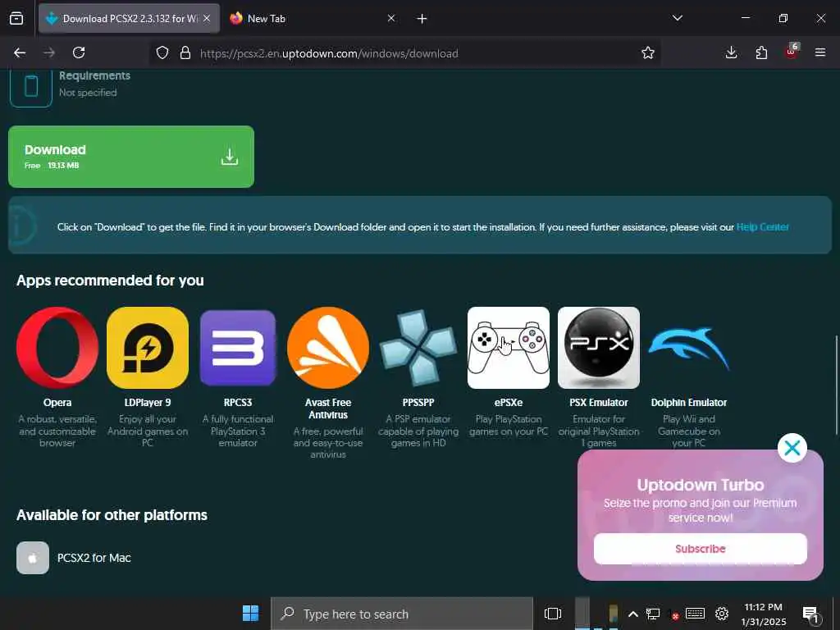Switch to the Download PCSX2 tab
Screen dimensions: 840x630
[x=129, y=19]
